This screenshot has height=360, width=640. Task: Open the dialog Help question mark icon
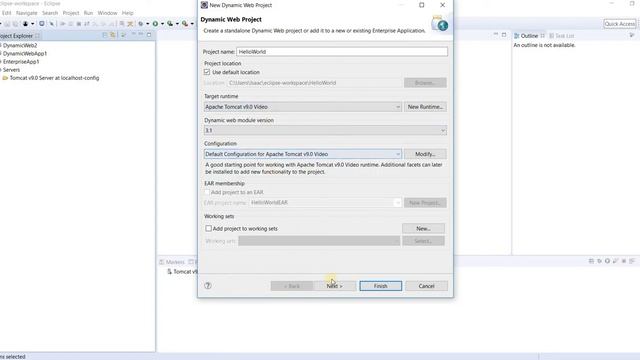tap(208, 286)
